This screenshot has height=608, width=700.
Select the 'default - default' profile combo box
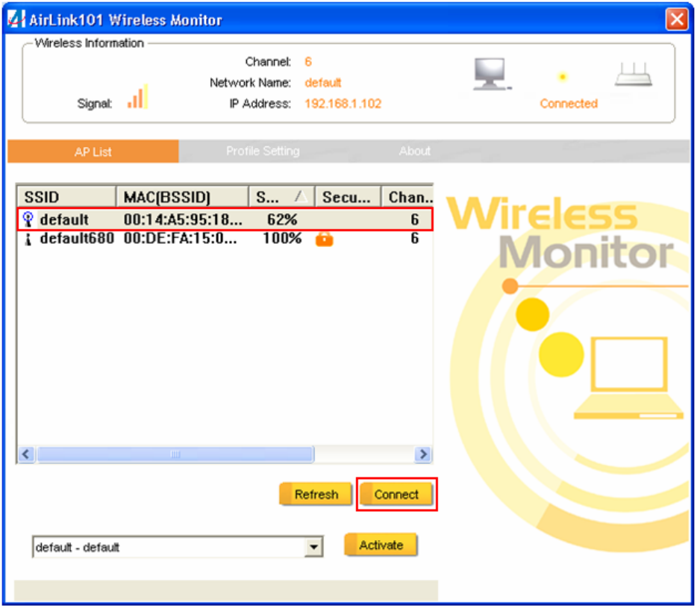pyautogui.click(x=178, y=547)
